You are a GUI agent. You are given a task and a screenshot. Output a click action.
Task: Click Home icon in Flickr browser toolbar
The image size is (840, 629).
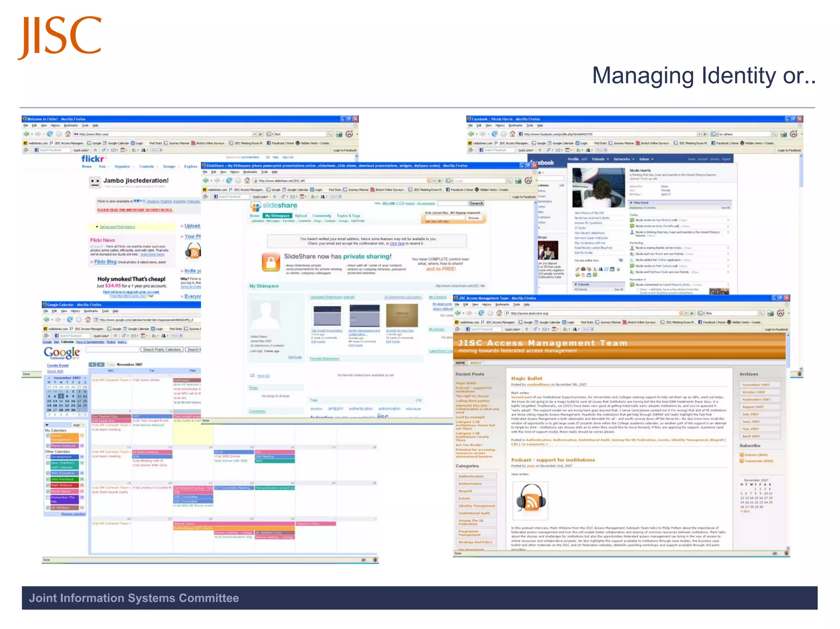tap(68, 134)
